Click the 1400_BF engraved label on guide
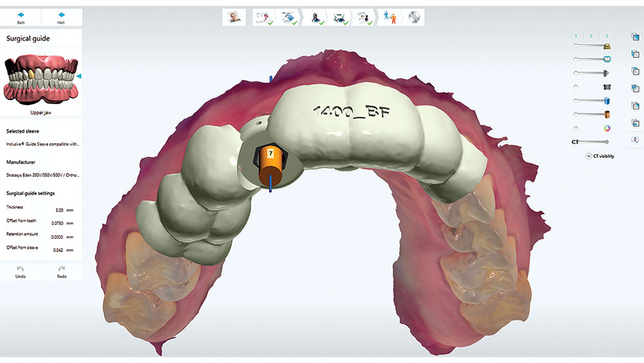644x363 pixels. (352, 112)
